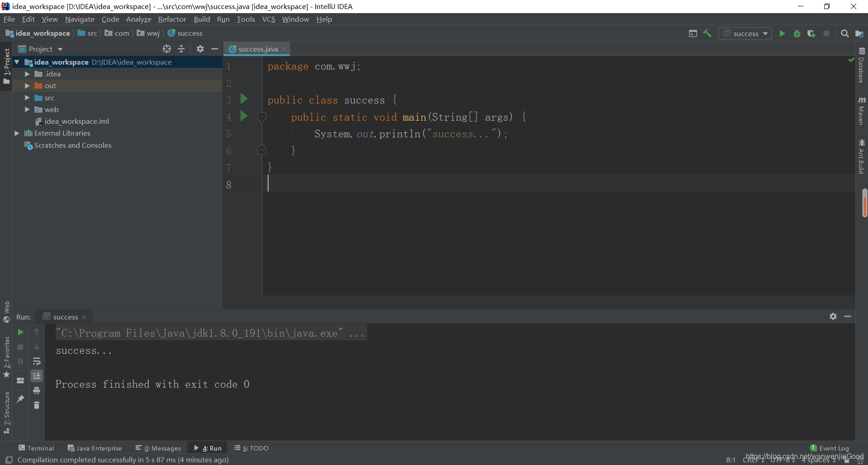Screen dimensions: 868x465
Task: Collapse the main method fold marker
Action: 262,117
